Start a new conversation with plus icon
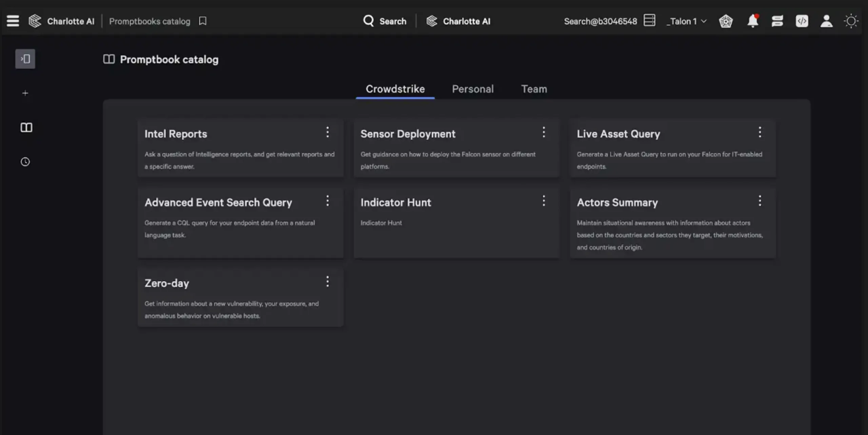This screenshot has width=868, height=435. pyautogui.click(x=25, y=93)
